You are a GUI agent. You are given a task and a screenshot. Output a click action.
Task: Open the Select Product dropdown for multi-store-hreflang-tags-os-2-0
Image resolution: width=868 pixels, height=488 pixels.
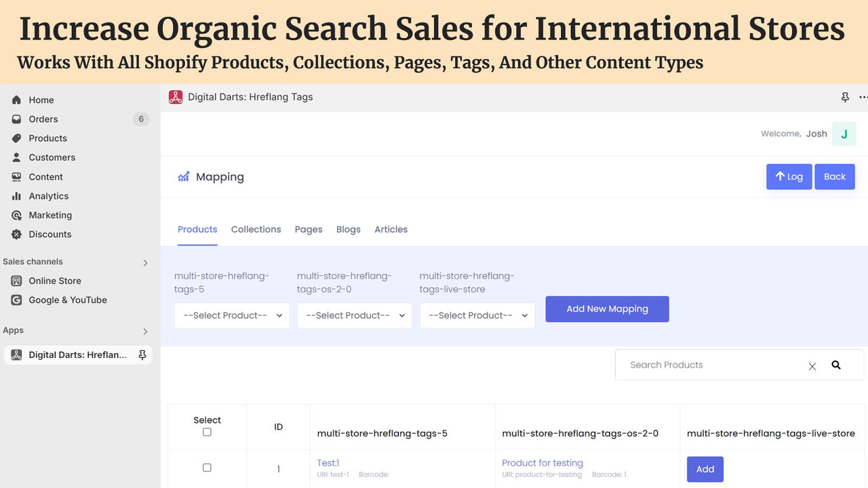(354, 315)
